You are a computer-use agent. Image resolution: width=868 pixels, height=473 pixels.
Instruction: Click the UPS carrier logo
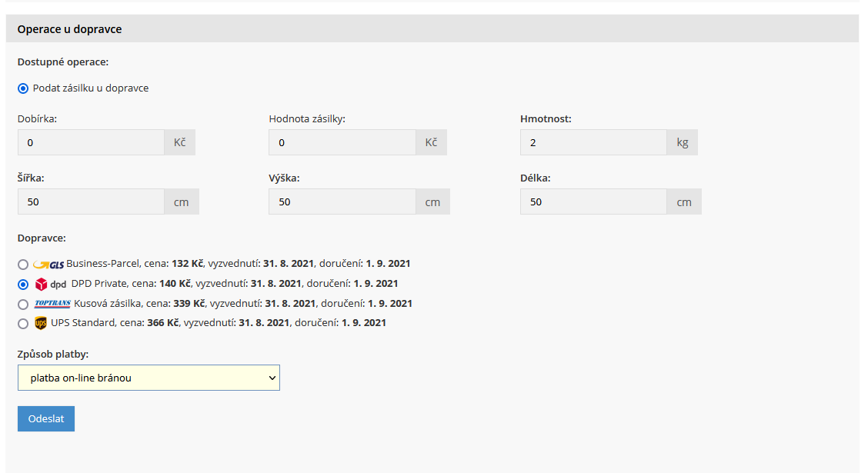pyautogui.click(x=41, y=323)
